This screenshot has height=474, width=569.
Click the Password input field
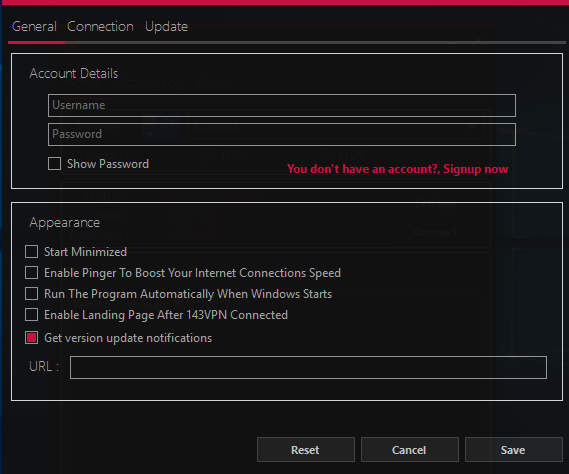[282, 134]
